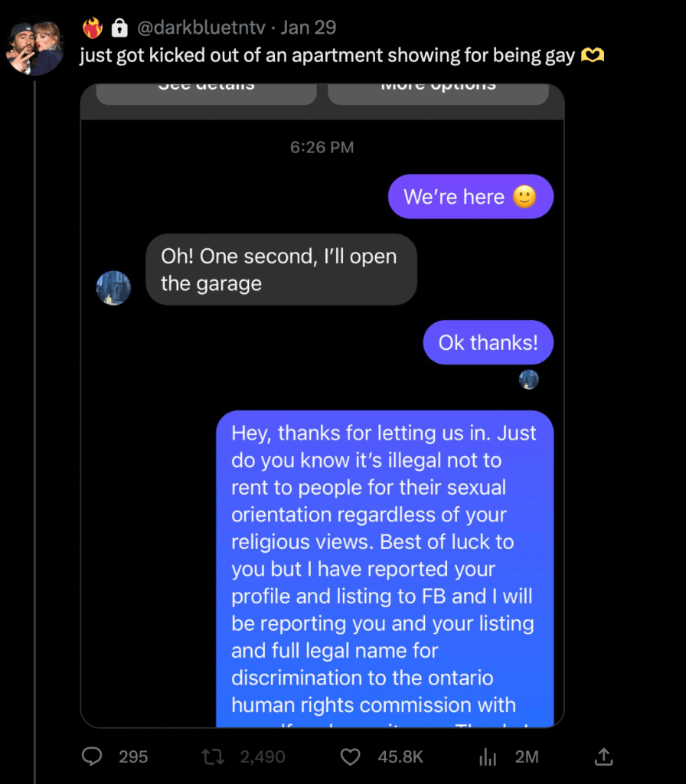This screenshot has width=686, height=784.
Task: Click the long blue discrimination report message
Action: [x=384, y=568]
